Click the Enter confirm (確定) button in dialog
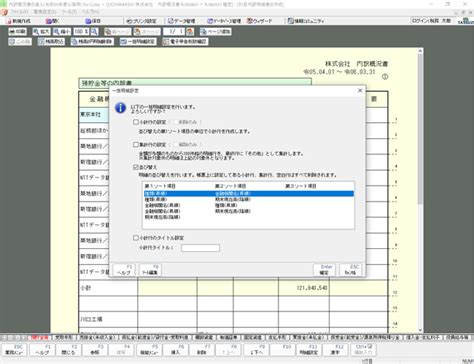Viewport: 474px width, 364px height. point(324,270)
